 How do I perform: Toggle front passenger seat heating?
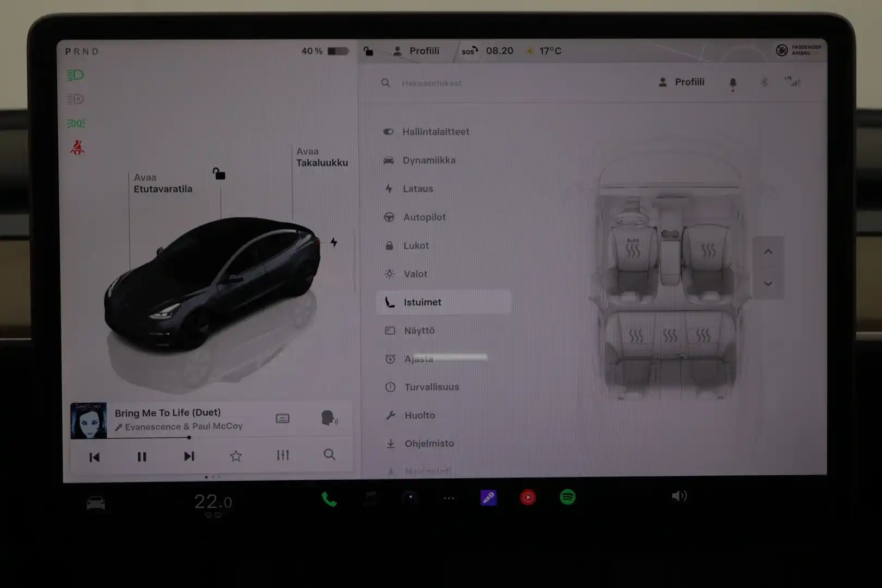coord(708,250)
